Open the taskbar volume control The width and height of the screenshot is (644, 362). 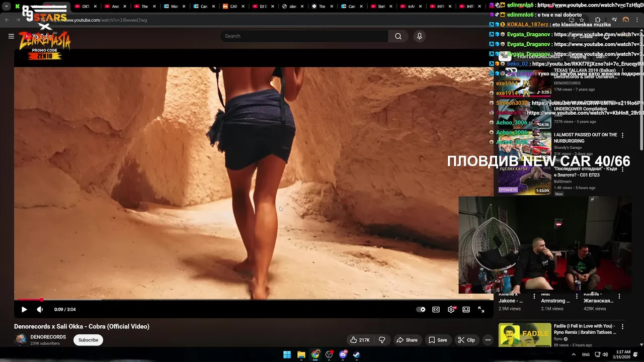[x=605, y=354]
